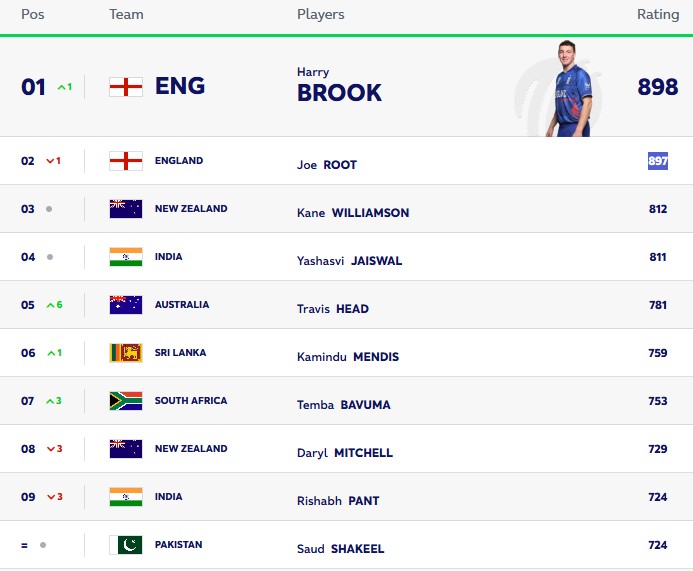Click the England flag in Joe Root's row
The height and width of the screenshot is (571, 693).
pyautogui.click(x=126, y=161)
